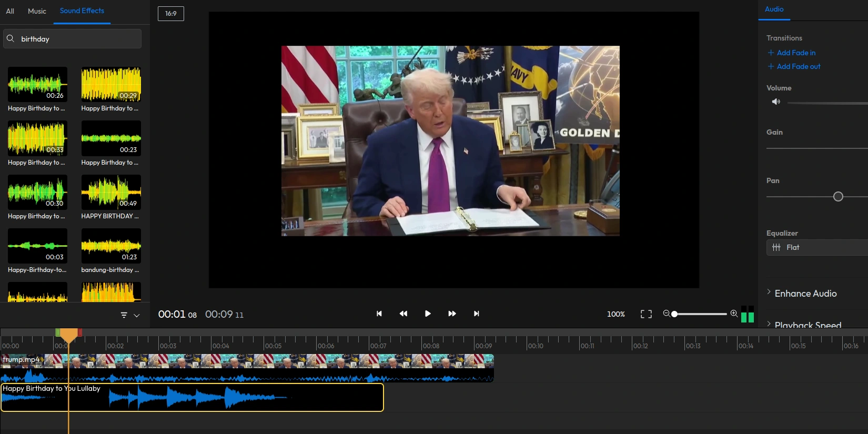Zoom in the timeline with plus magnifier

click(734, 314)
